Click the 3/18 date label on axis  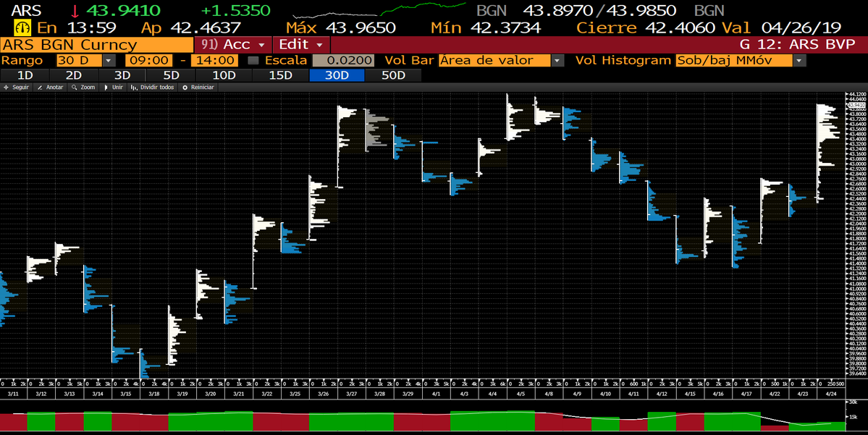tap(154, 394)
